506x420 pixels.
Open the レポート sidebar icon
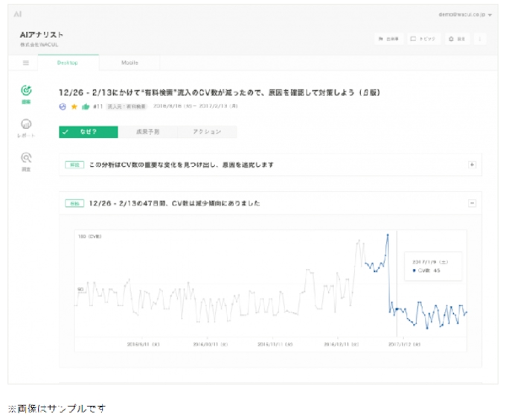[26, 125]
